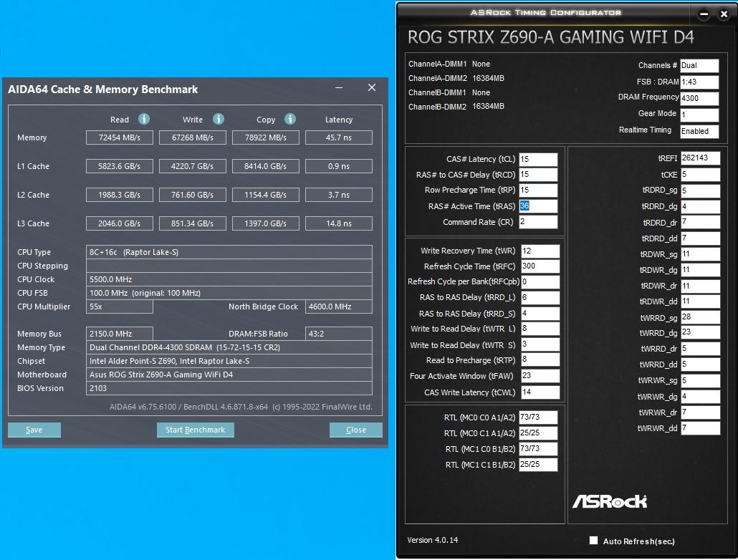Viewport: 738px width, 560px height.
Task: Select the tRDRD_sg value field
Action: pos(700,190)
